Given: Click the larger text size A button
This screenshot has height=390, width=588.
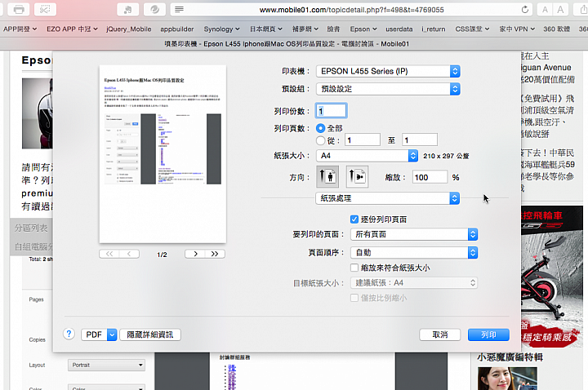Looking at the screenshot, I should click(x=560, y=9).
